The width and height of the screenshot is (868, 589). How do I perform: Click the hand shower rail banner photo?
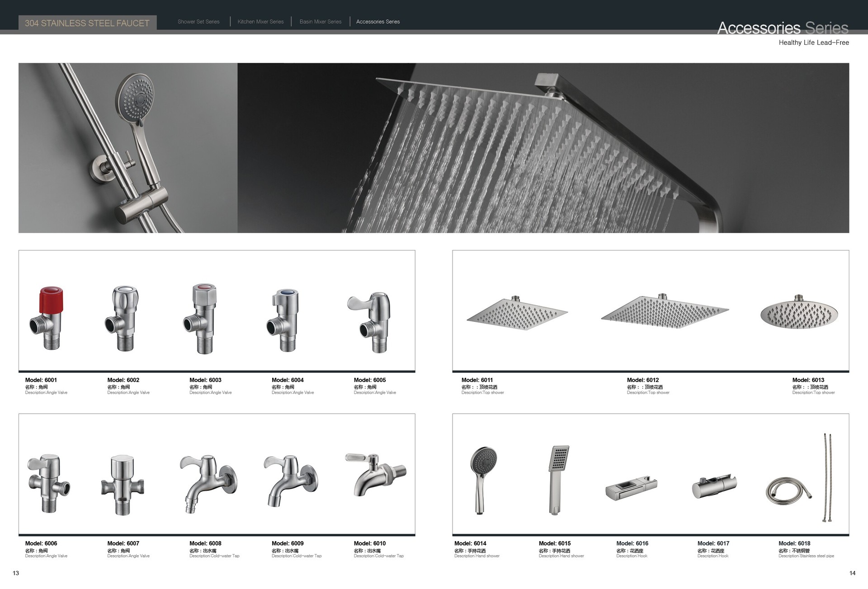click(128, 148)
